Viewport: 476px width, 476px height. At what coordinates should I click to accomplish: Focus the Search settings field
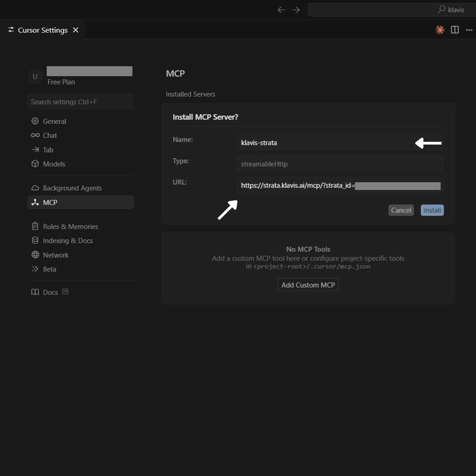[80, 102]
